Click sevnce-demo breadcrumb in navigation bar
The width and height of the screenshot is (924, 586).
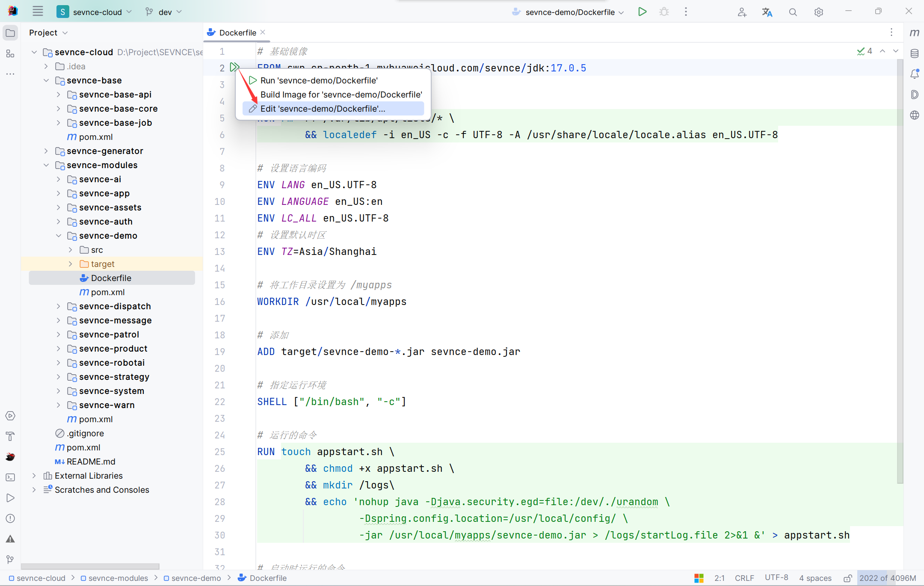click(192, 578)
